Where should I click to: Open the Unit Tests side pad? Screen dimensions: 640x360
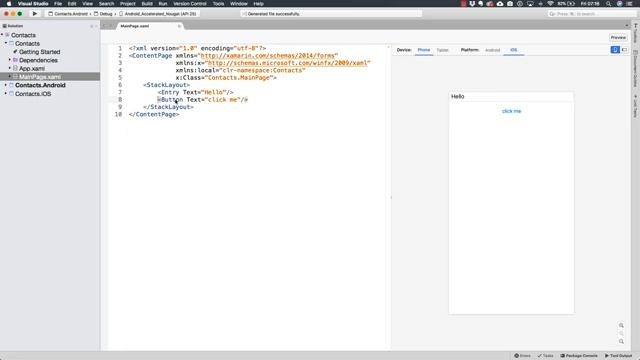(x=636, y=106)
